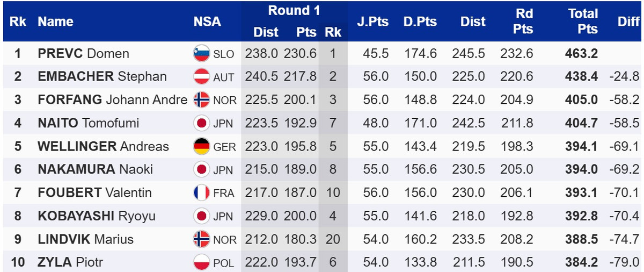Select the KOBAYASHI Ryoyu name link
The height and width of the screenshot is (272, 644).
(x=97, y=216)
